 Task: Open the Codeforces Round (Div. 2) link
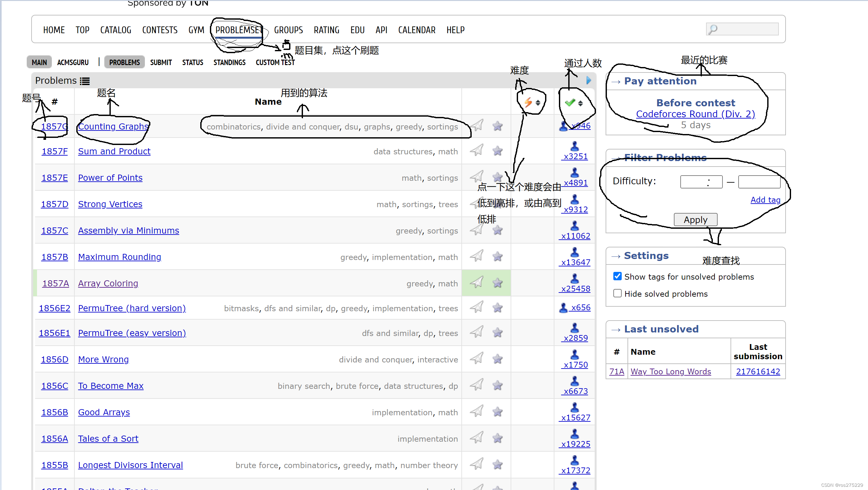695,114
